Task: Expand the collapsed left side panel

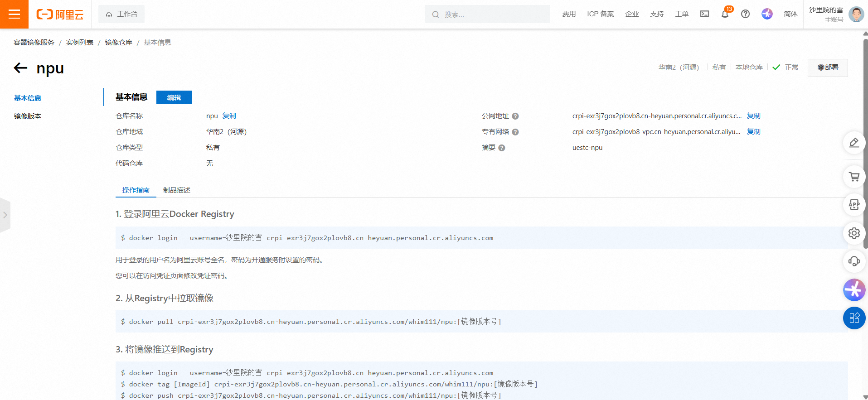Action: [x=5, y=215]
